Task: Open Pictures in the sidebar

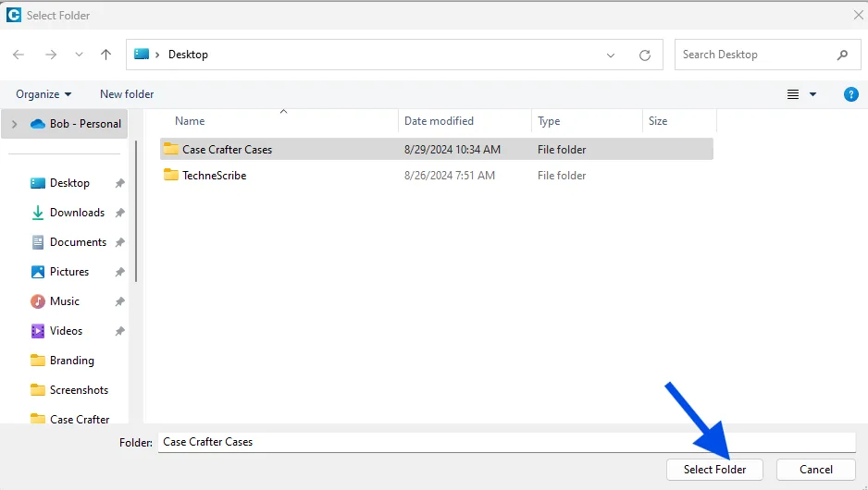Action: pyautogui.click(x=69, y=272)
